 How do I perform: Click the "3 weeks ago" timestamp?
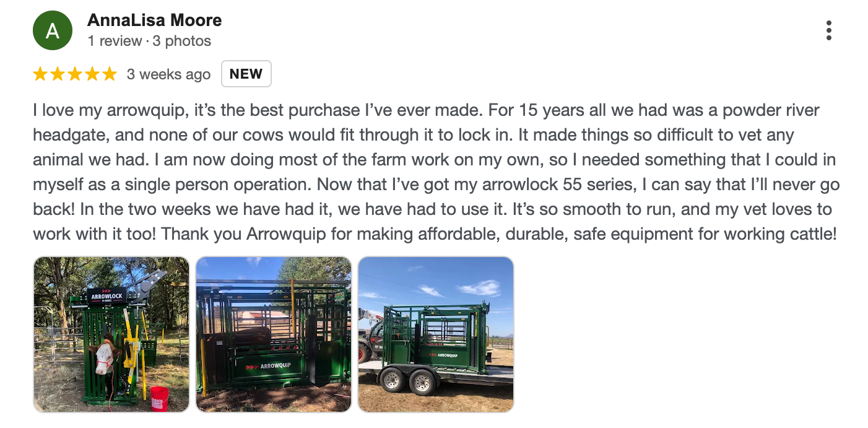[168, 74]
